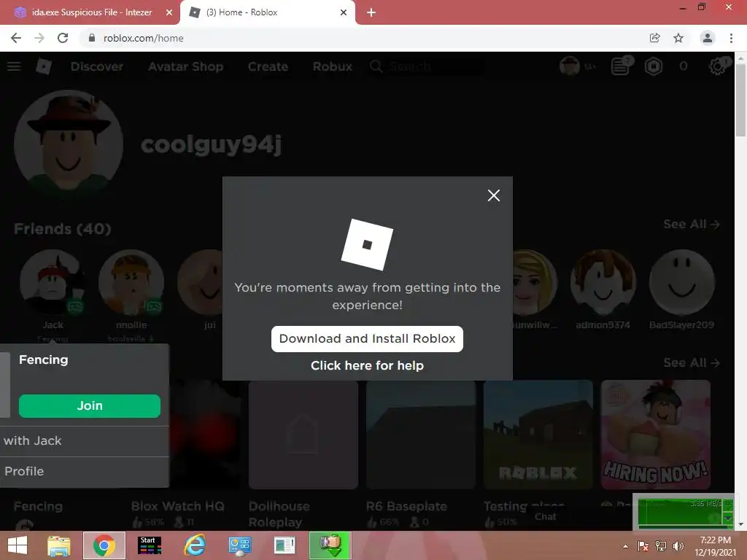This screenshot has height=560, width=747.
Task: Open the settings gear icon
Action: [x=718, y=66]
